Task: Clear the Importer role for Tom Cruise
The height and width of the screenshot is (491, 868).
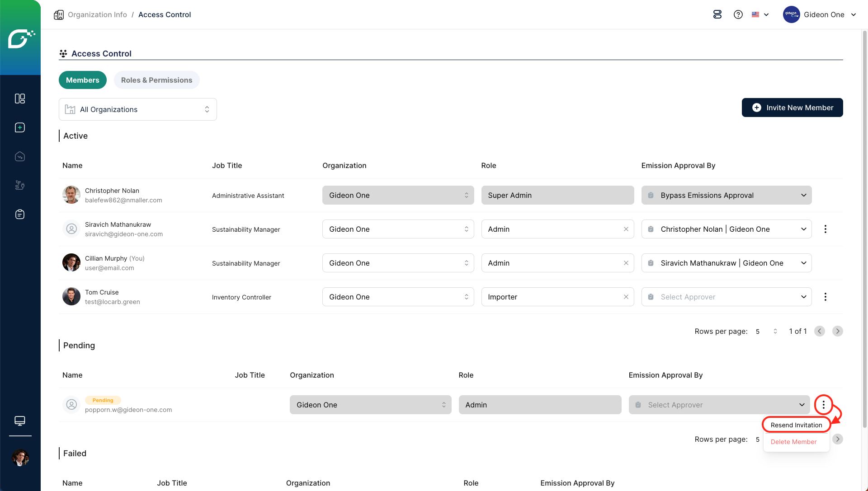Action: [x=626, y=297]
